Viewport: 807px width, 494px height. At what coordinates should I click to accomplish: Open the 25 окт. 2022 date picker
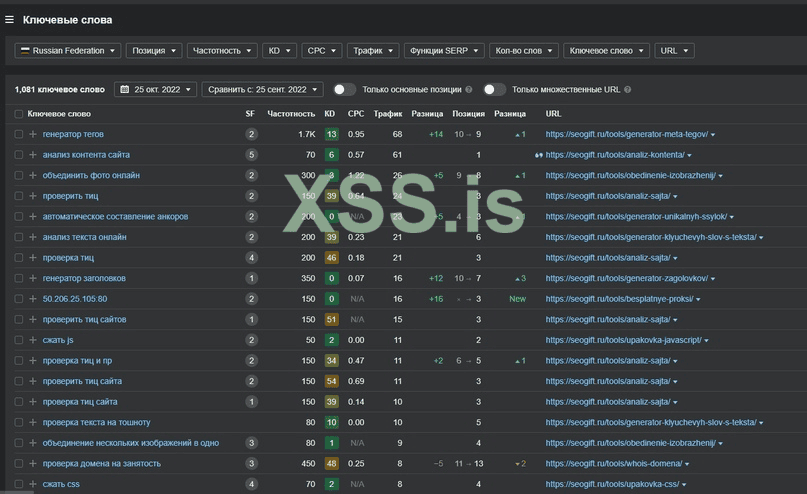155,89
